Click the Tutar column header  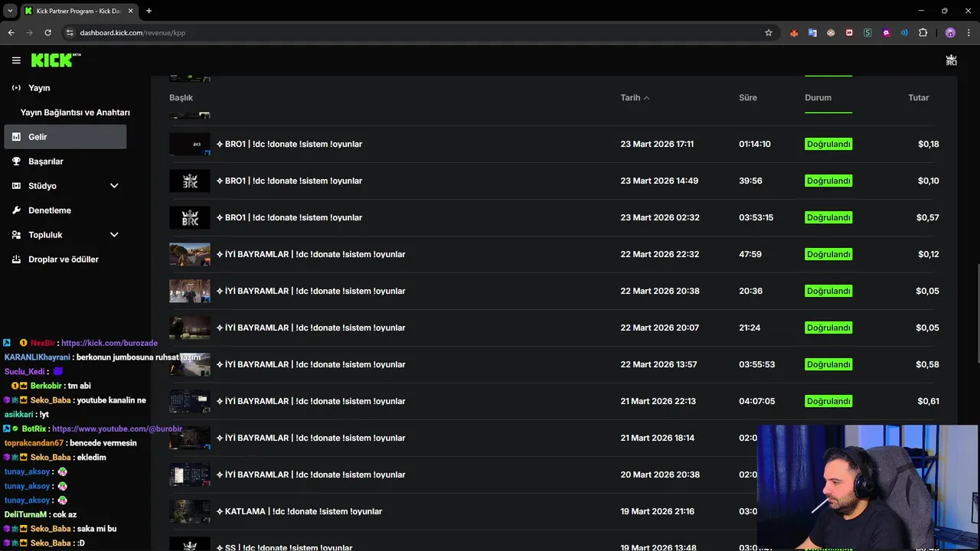point(918,98)
